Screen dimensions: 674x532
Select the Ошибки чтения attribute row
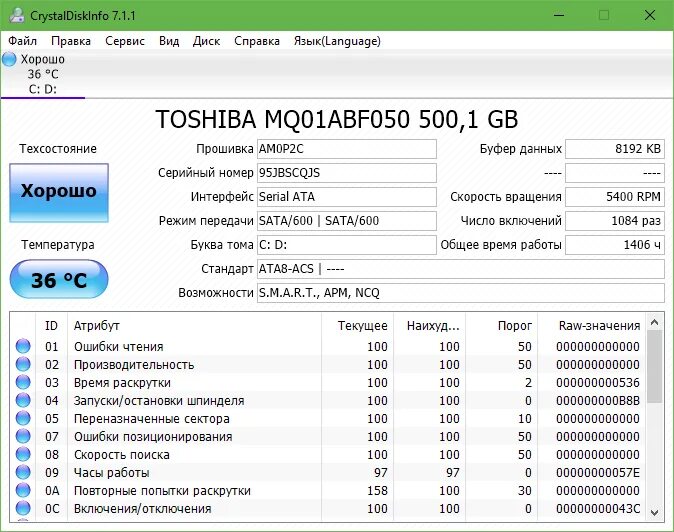pyautogui.click(x=328, y=346)
